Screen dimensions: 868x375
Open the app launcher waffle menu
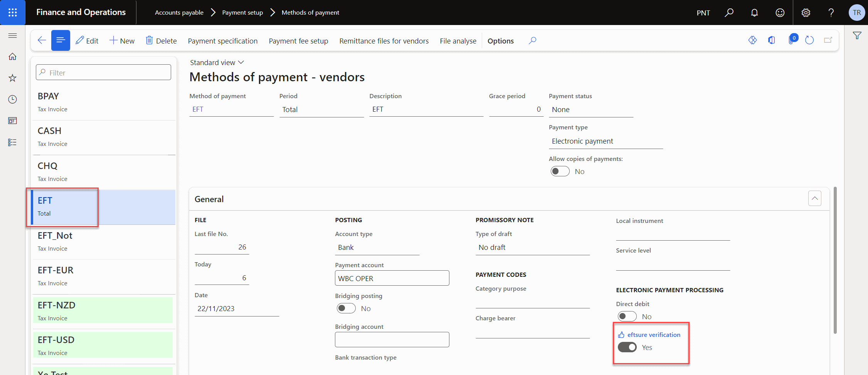pos(13,12)
